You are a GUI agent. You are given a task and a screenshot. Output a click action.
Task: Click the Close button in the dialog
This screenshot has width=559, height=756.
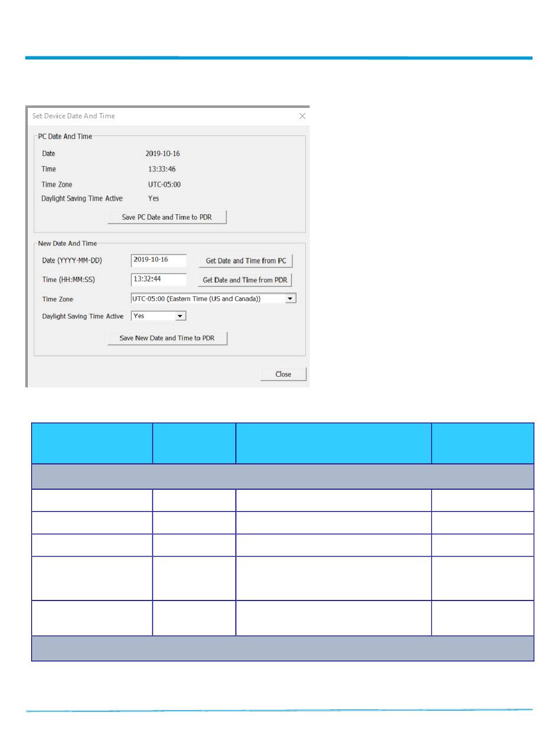click(x=284, y=374)
